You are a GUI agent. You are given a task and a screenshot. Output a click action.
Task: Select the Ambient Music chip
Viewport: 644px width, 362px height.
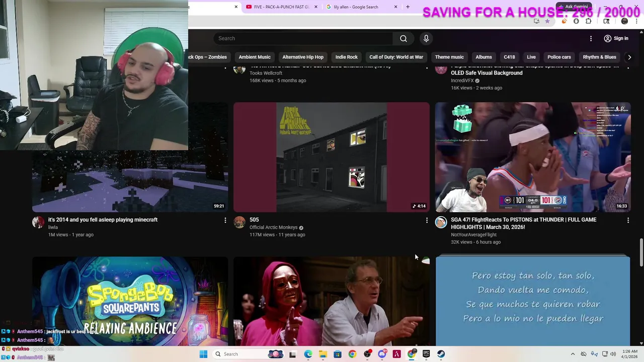[255, 57]
